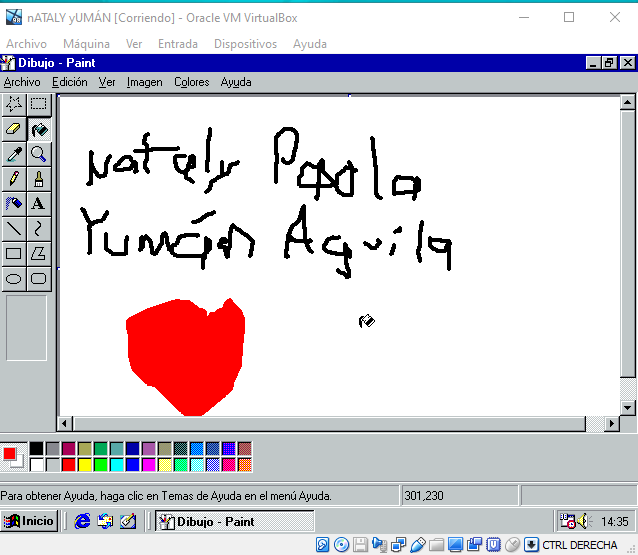Activate the Magnifier tool
638x555 pixels.
click(x=38, y=154)
